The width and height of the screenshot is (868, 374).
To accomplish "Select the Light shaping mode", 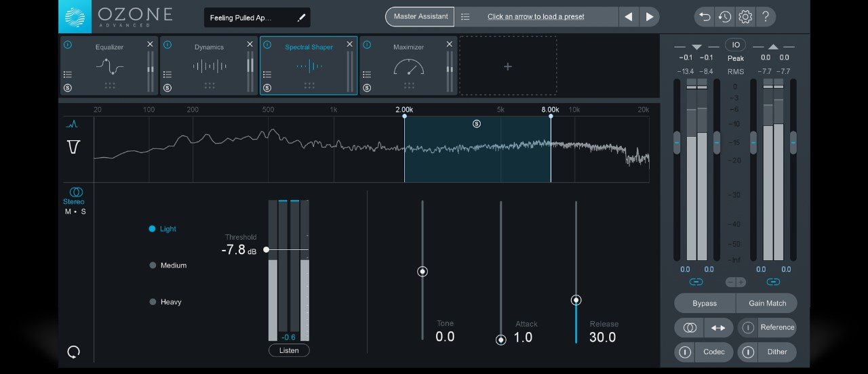I will (x=163, y=229).
